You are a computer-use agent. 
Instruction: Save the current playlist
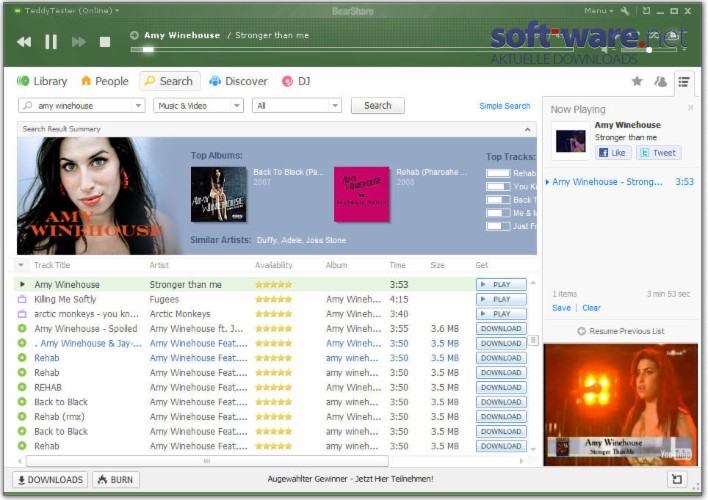[561, 308]
